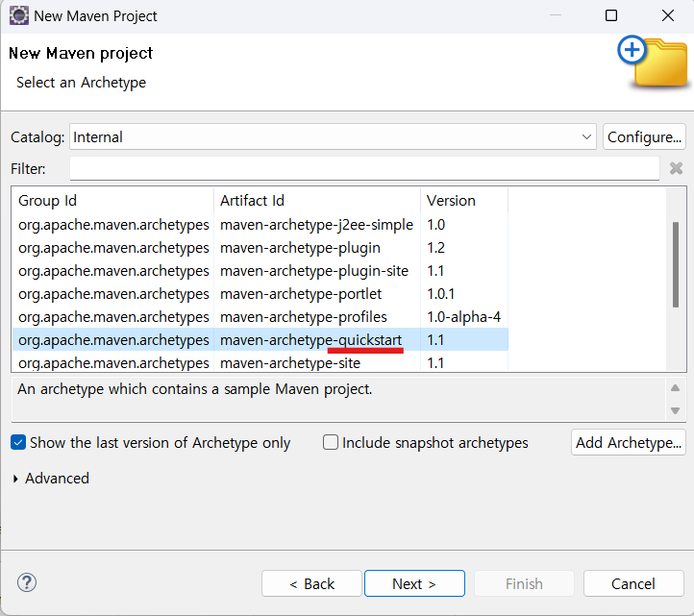
Task: Cancel the new Maven project wizard
Action: click(x=633, y=583)
